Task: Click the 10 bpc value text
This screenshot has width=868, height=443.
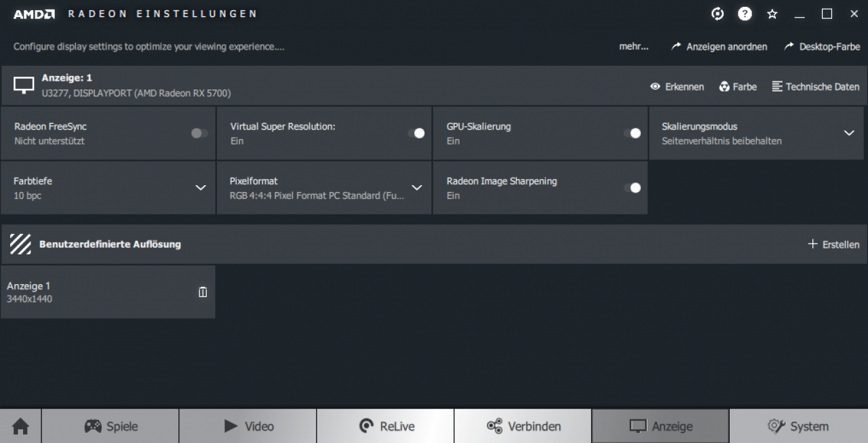Action: [28, 195]
